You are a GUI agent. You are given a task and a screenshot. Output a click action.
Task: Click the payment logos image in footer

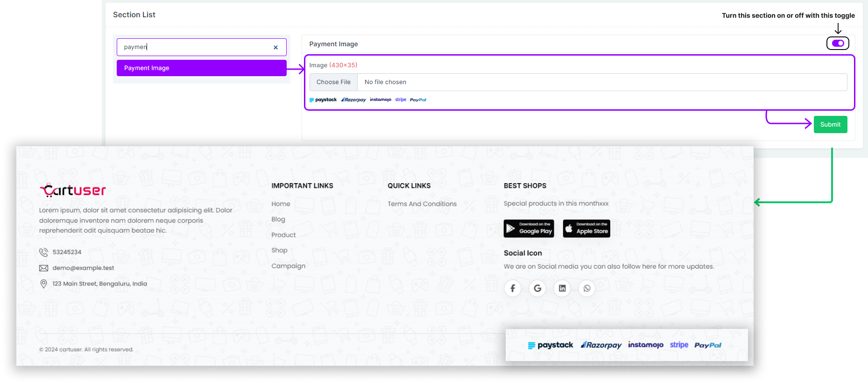pos(626,345)
